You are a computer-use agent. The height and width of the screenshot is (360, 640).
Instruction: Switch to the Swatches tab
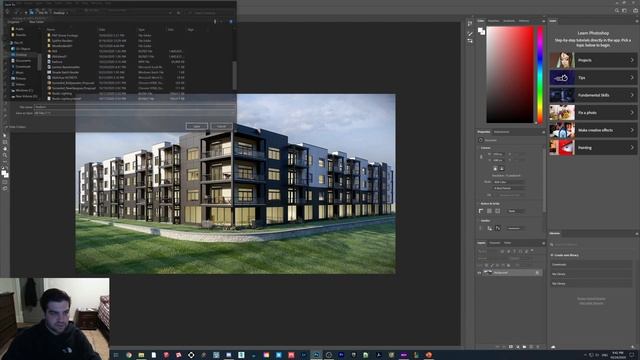(x=493, y=21)
